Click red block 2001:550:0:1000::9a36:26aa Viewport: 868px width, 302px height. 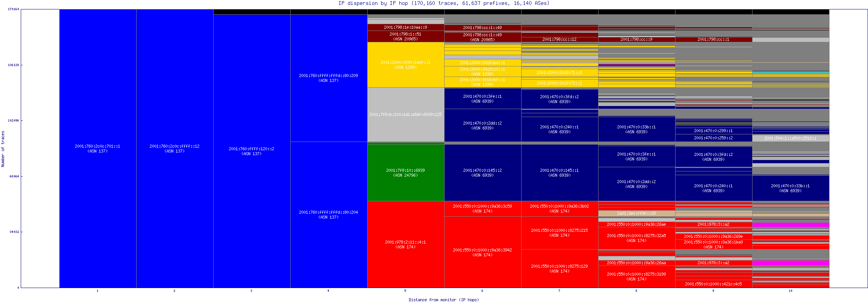tap(637, 263)
